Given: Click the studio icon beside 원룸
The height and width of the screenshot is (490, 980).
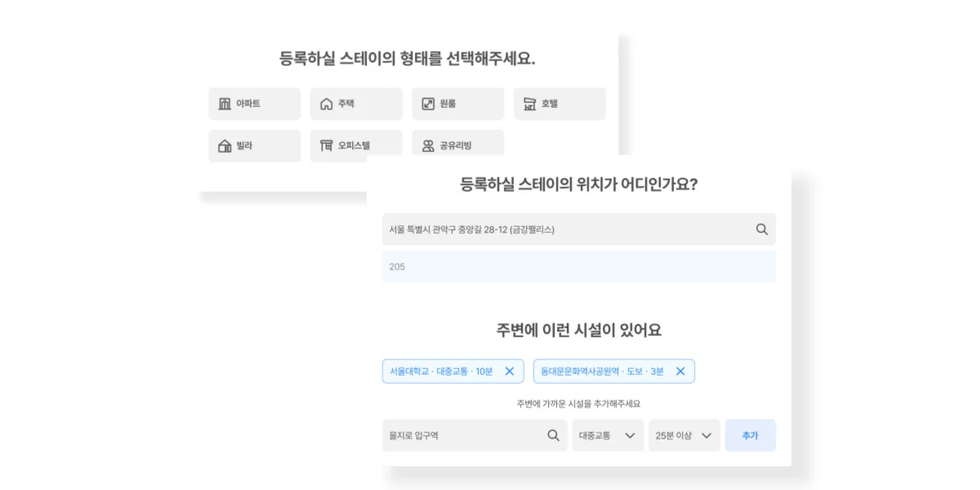Looking at the screenshot, I should 428,104.
